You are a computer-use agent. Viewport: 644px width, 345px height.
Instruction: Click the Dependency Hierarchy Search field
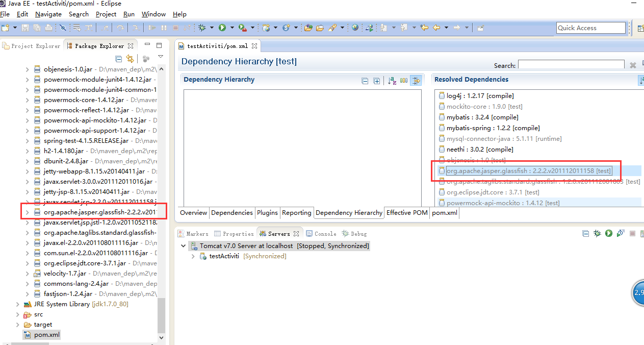coord(571,65)
